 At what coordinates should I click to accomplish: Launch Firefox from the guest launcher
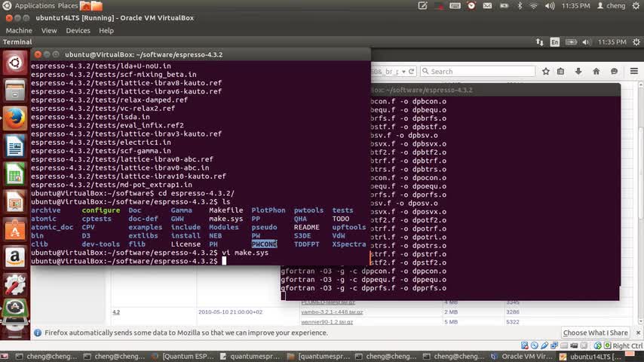15,118
